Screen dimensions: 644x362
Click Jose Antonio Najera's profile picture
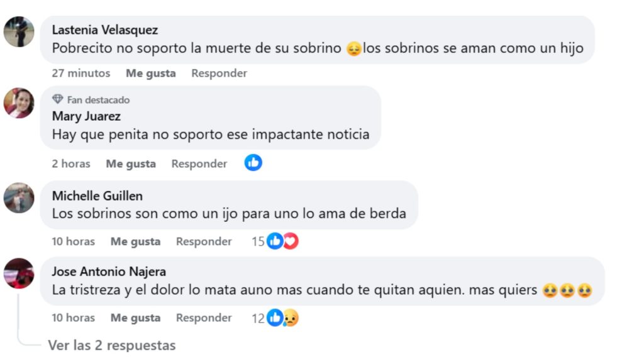point(19,273)
